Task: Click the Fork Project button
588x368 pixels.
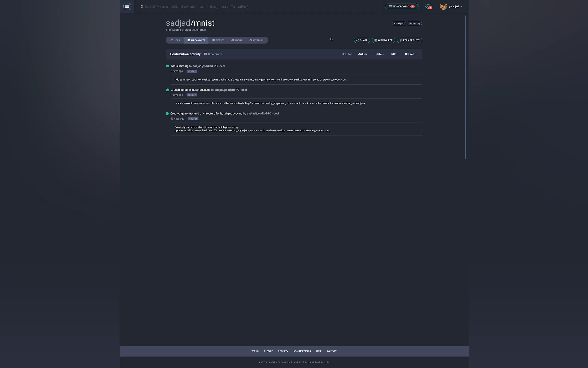Action: click(409, 40)
